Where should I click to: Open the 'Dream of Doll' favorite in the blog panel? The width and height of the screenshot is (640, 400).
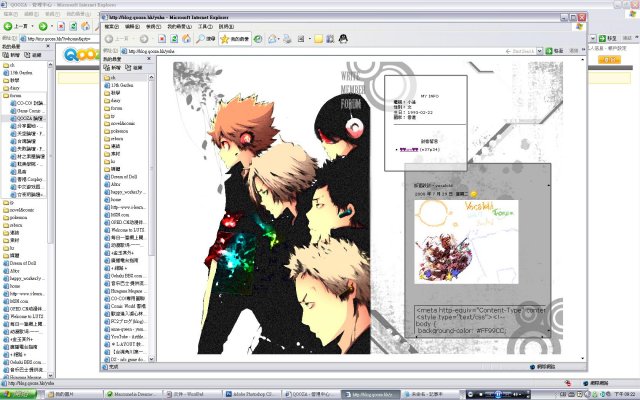pyautogui.click(x=121, y=177)
